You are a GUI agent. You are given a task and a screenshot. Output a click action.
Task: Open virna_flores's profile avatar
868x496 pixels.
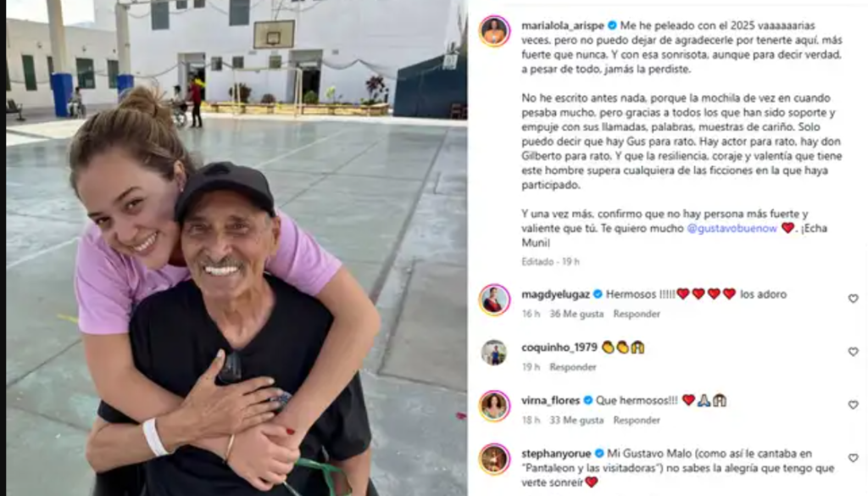tap(494, 406)
